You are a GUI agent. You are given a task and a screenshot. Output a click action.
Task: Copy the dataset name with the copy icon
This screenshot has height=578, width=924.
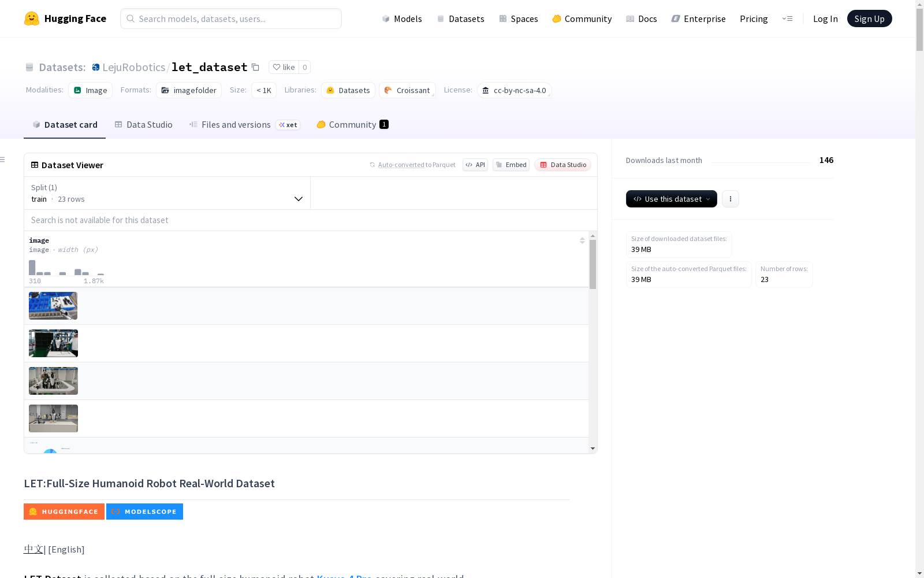255,67
